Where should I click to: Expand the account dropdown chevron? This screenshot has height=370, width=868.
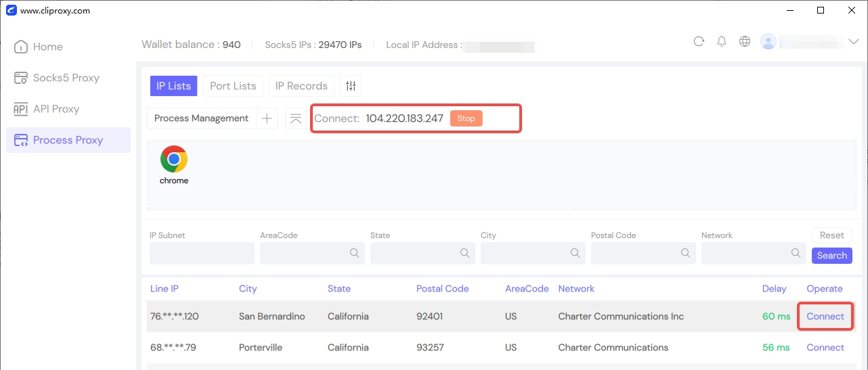coord(853,42)
